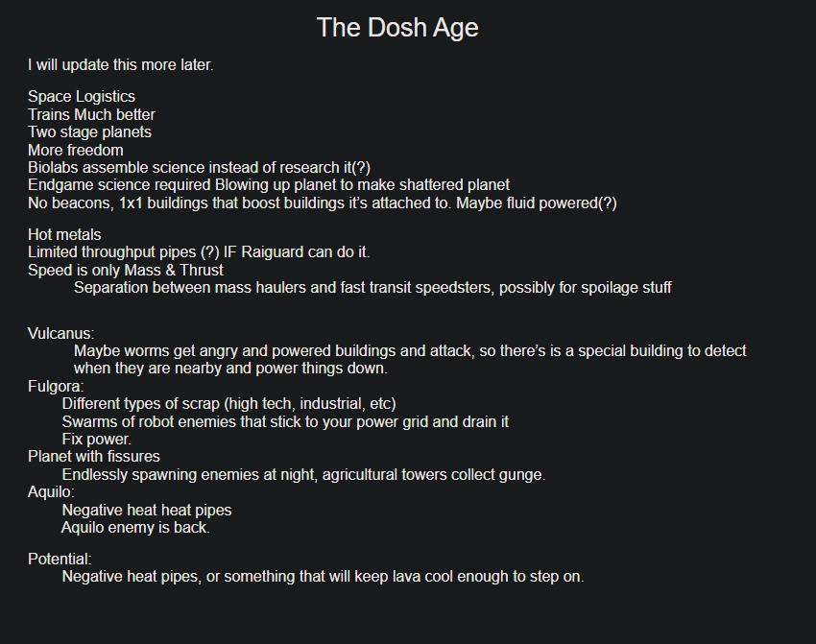Viewport: 816px width, 644px height.
Task: Click the Fulgora heading
Action: (x=56, y=387)
